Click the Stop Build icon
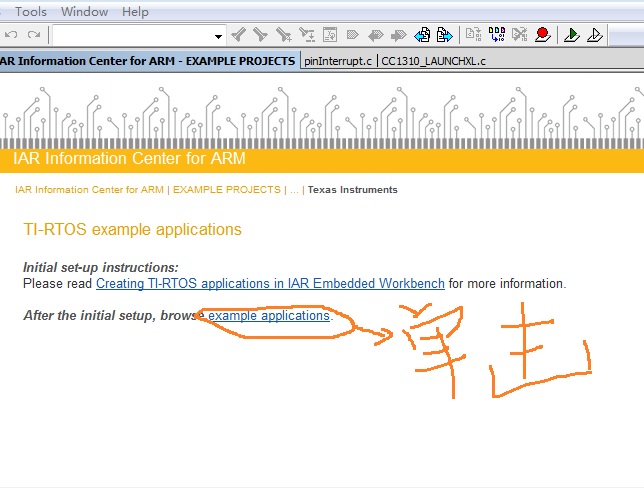The width and height of the screenshot is (644, 489). (520, 34)
